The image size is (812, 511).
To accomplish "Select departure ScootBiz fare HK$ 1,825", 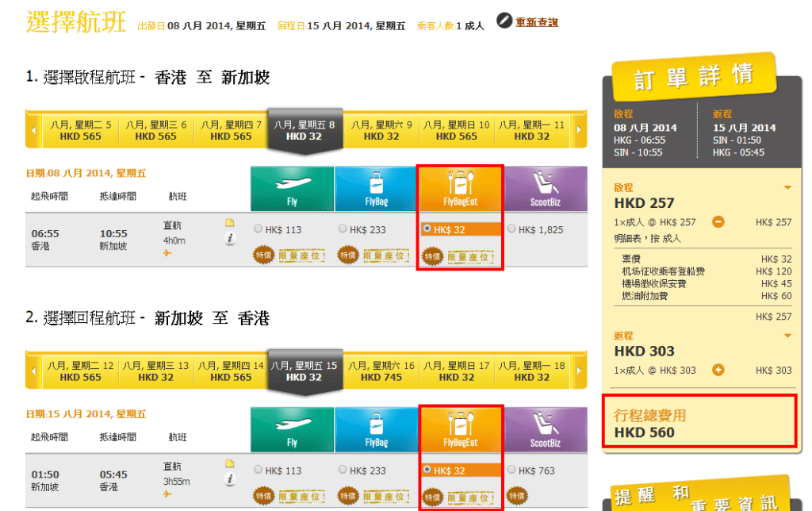I will tap(511, 229).
